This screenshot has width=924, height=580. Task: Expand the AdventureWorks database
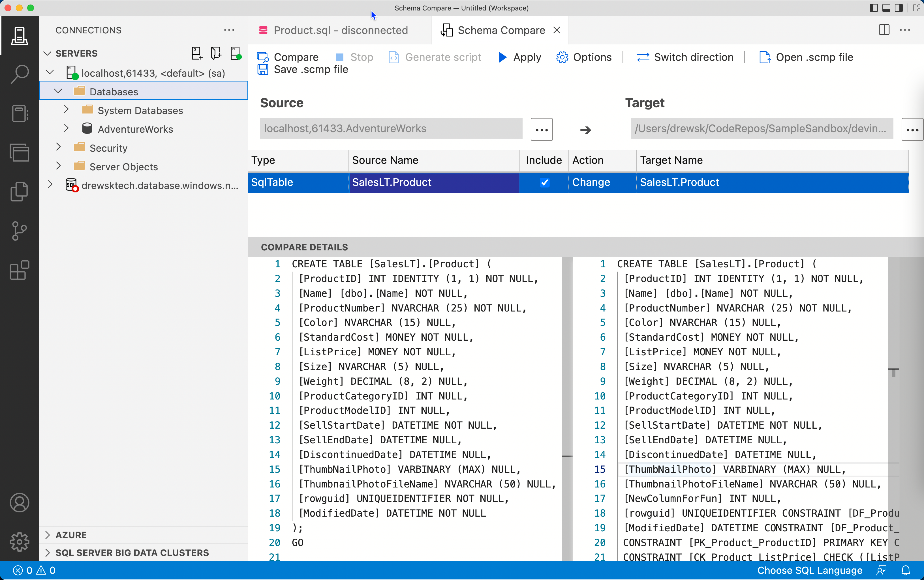66,128
